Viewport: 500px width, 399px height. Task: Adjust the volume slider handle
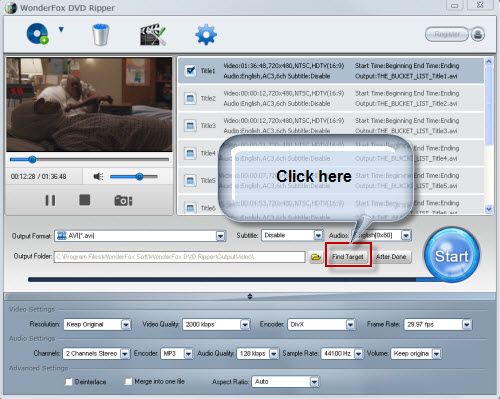tap(140, 177)
